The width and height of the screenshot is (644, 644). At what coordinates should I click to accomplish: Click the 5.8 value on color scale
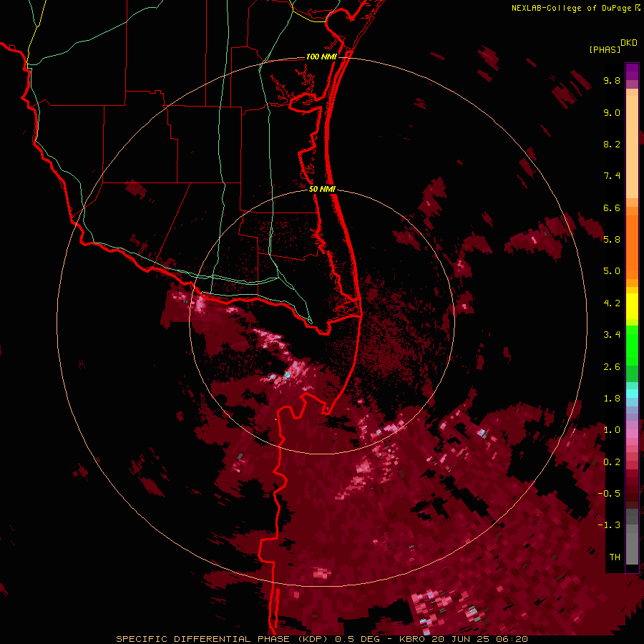[x=612, y=239]
